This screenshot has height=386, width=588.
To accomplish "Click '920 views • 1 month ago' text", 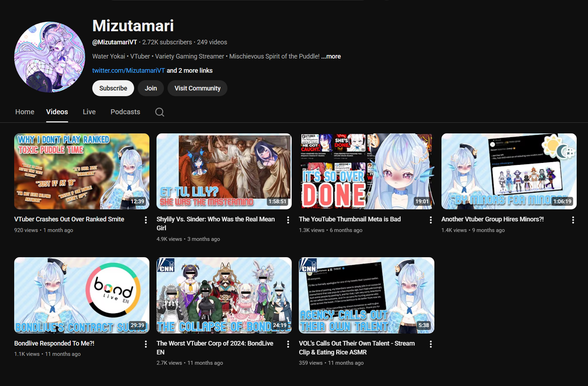I will 44,230.
